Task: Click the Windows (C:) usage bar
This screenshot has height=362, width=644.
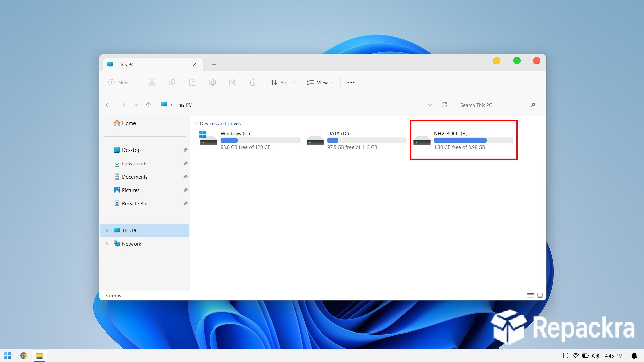Action: click(260, 140)
